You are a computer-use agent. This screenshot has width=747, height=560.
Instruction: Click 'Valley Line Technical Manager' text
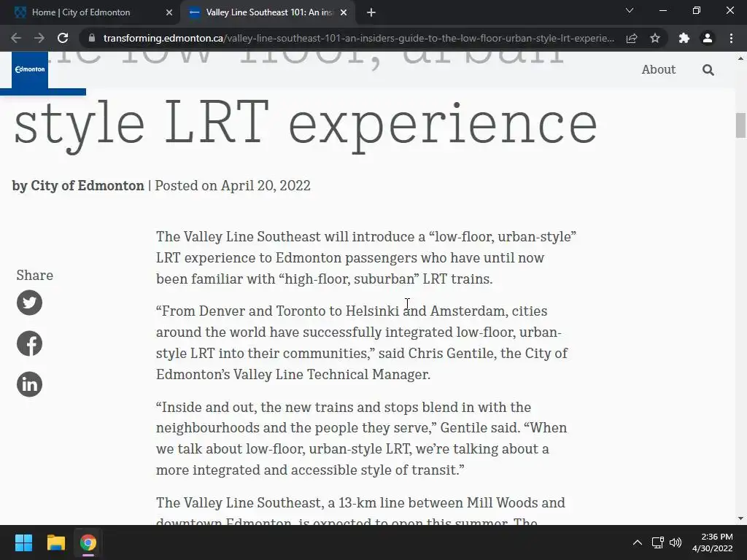pos(332,374)
